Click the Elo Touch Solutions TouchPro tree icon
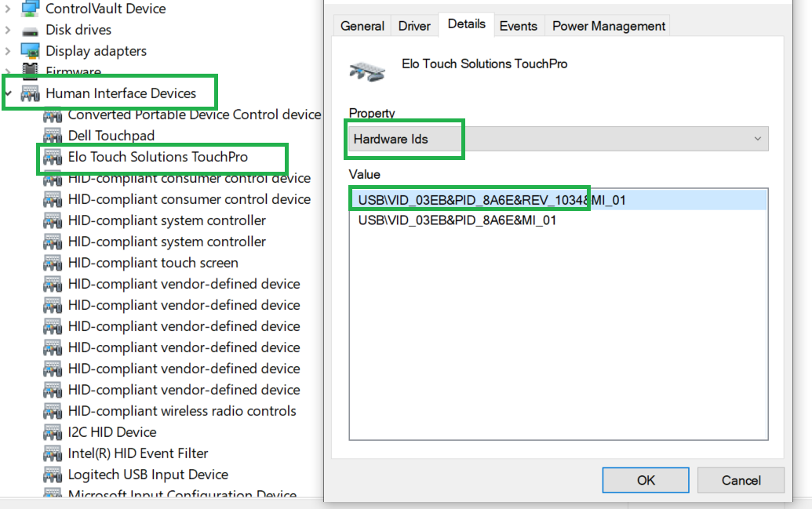812x509 pixels. pos(53,157)
